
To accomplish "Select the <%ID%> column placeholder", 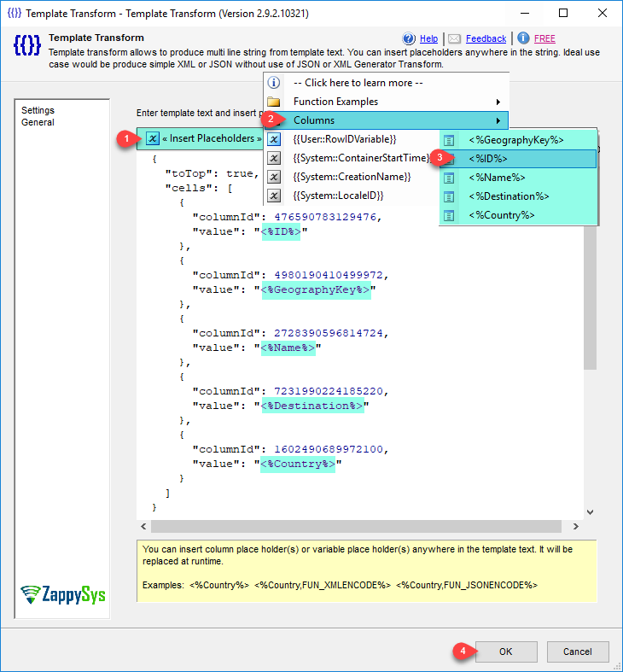I will [518, 159].
